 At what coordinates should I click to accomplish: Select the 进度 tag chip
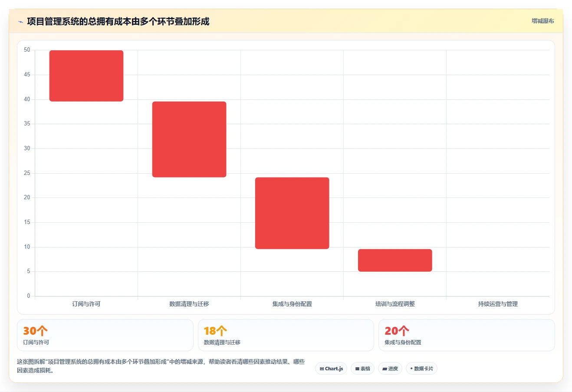tap(390, 369)
